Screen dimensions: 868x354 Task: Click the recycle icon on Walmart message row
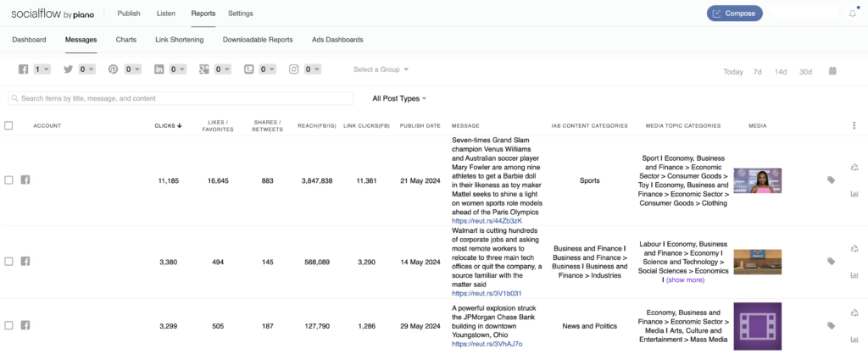point(854,249)
